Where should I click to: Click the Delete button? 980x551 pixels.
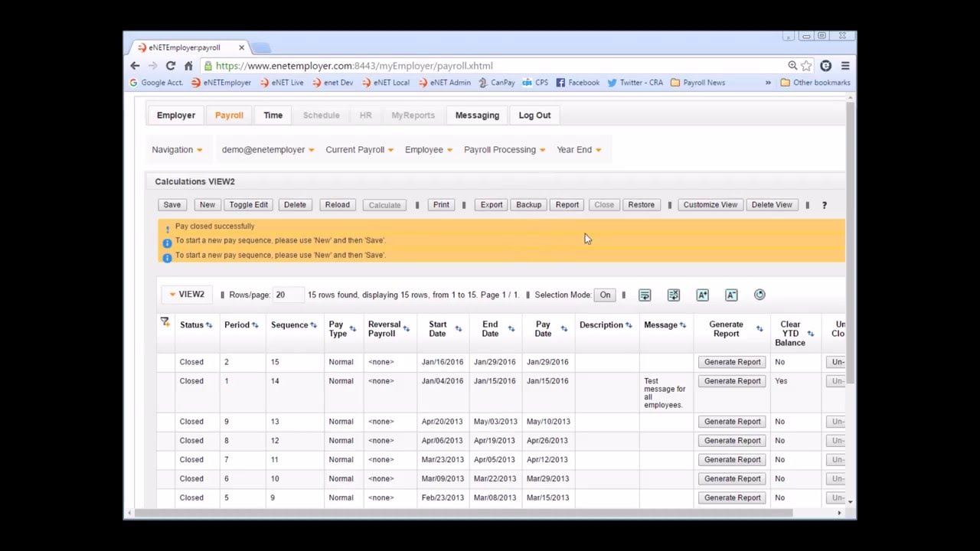(295, 205)
